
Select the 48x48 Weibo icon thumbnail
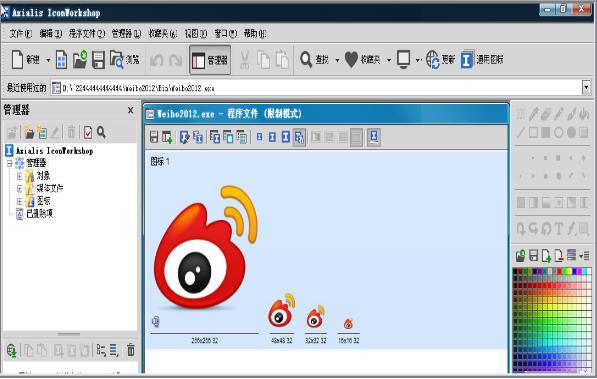click(x=282, y=310)
